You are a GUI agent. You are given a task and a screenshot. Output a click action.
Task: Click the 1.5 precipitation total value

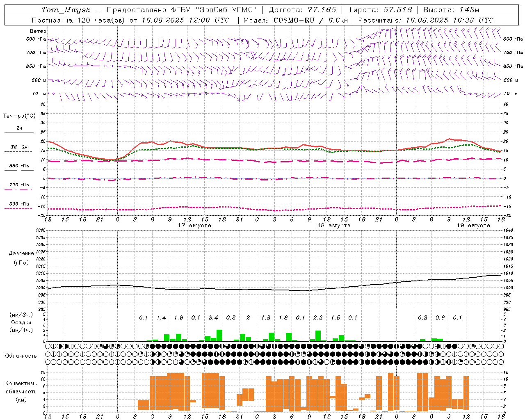point(336,317)
